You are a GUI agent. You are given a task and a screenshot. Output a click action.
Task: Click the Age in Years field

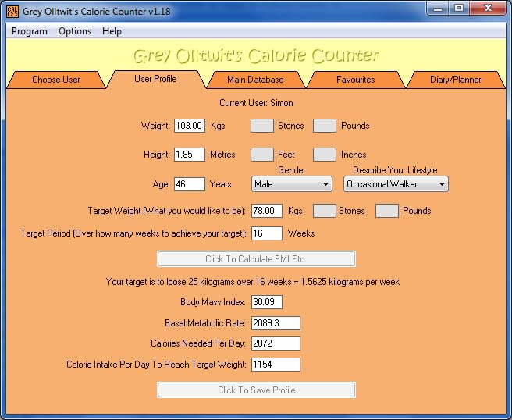190,184
